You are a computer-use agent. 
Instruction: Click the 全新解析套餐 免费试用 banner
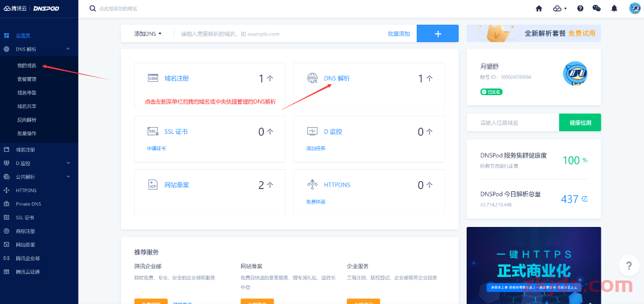[533, 33]
